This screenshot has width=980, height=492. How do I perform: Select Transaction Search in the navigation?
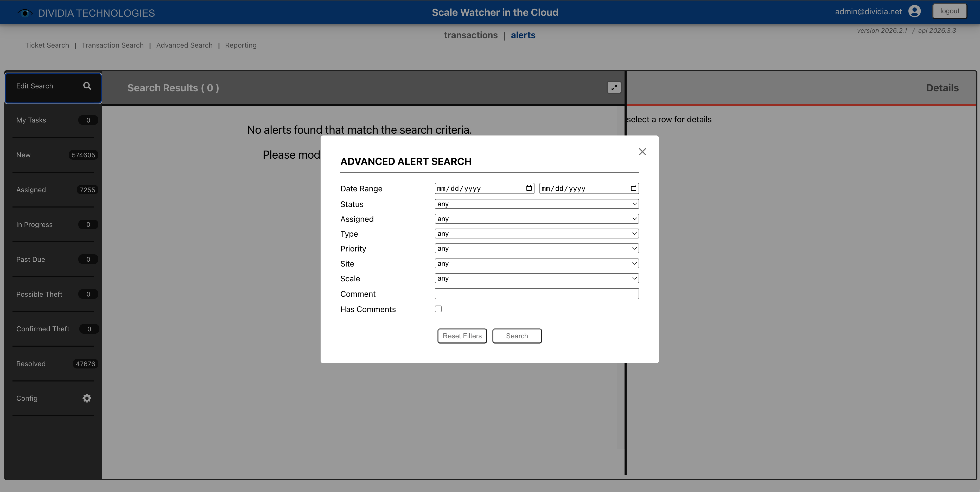click(x=113, y=45)
